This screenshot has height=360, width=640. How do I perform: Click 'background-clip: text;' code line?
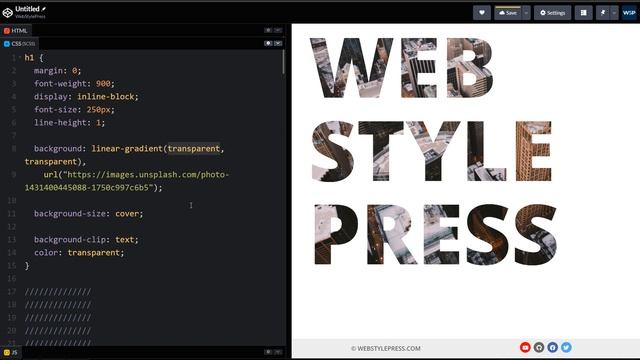pyautogui.click(x=86, y=240)
